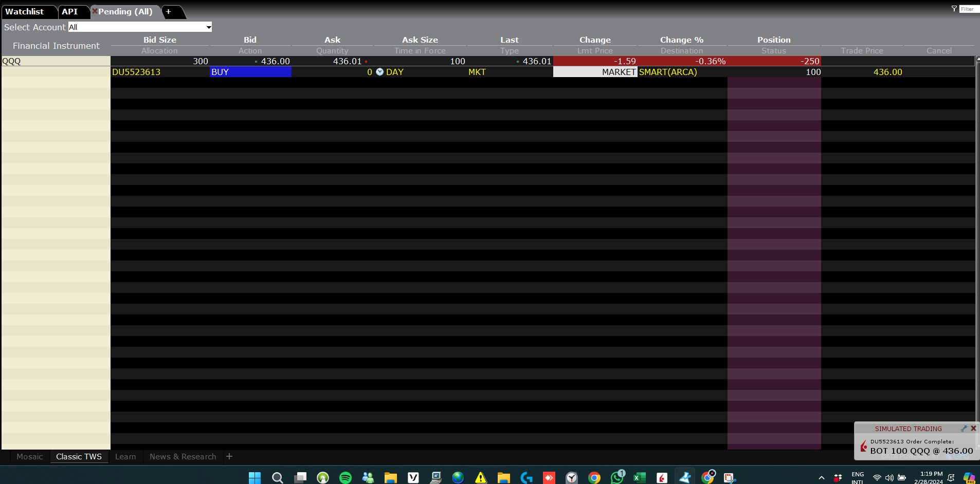Open the active TWS blue bird taskbar icon
The height and width of the screenshot is (484, 980).
[685, 478]
